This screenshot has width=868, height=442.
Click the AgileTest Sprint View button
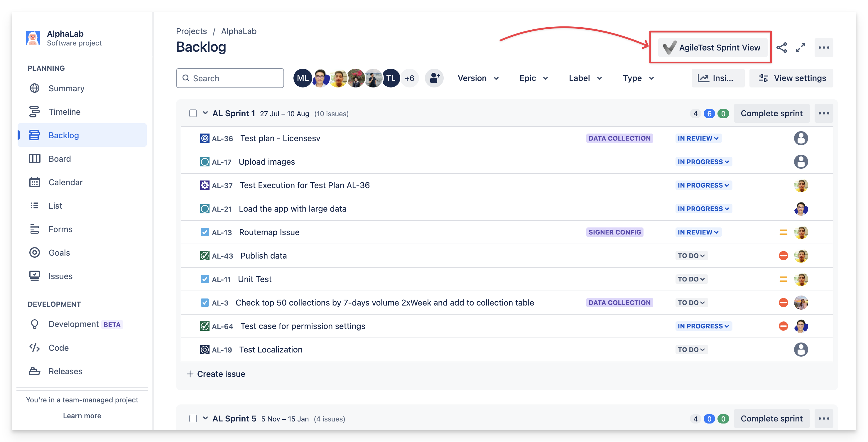(x=712, y=48)
